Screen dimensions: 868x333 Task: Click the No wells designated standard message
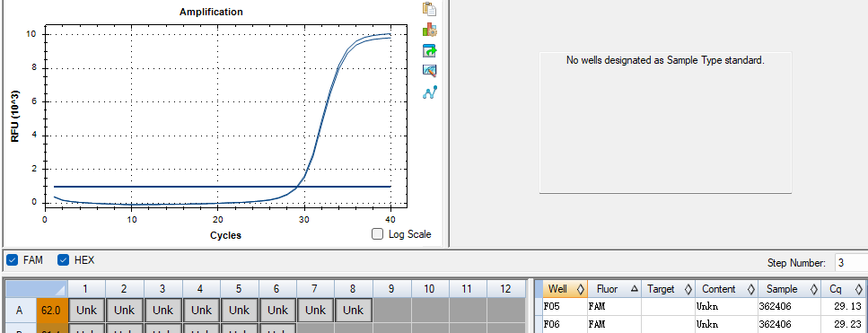tap(665, 60)
